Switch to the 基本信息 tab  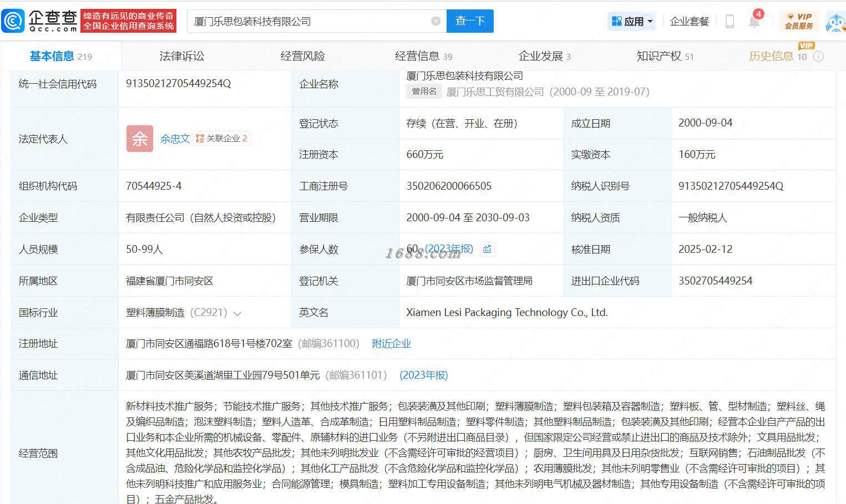click(60, 56)
